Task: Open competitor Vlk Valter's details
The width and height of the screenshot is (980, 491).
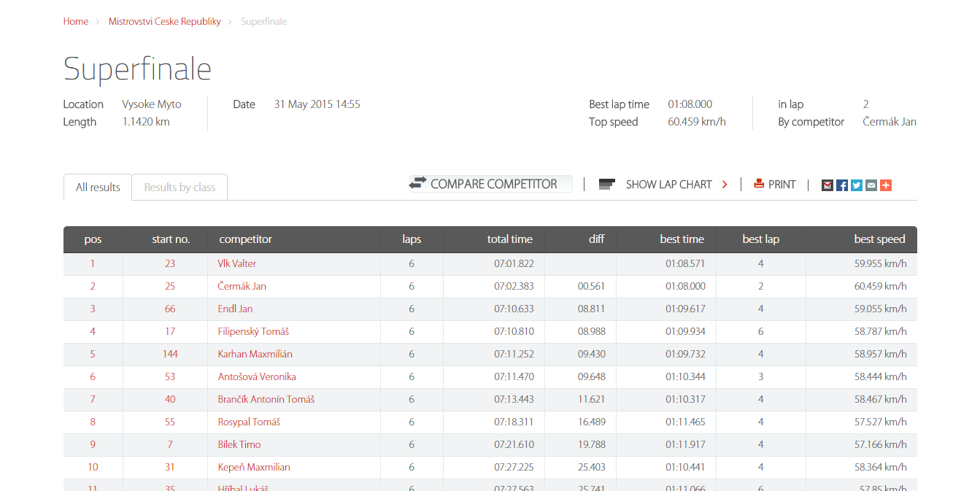Action: (x=236, y=263)
